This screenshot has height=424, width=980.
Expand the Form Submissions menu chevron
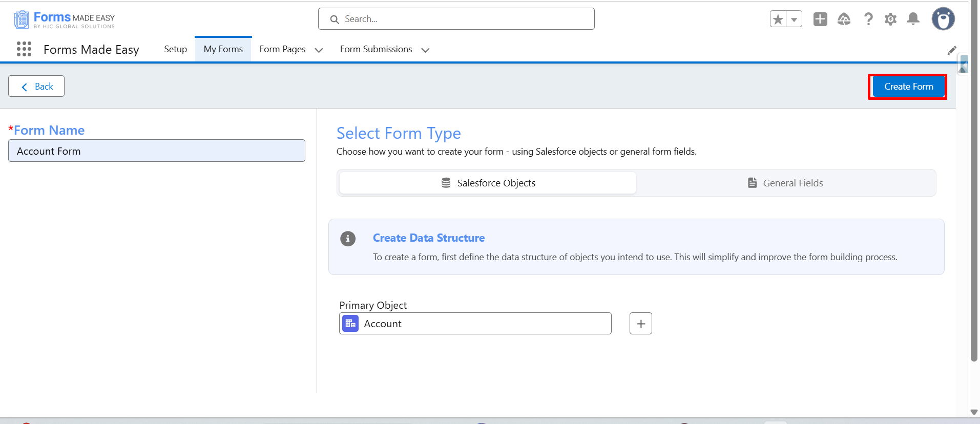pyautogui.click(x=425, y=50)
